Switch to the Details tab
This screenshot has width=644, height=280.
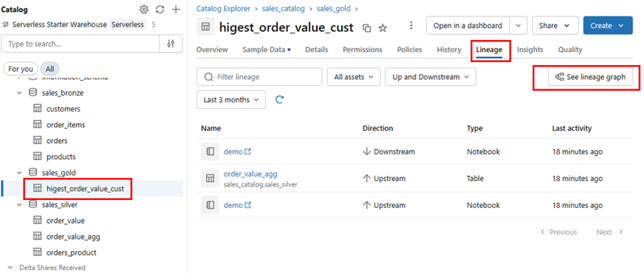[317, 50]
